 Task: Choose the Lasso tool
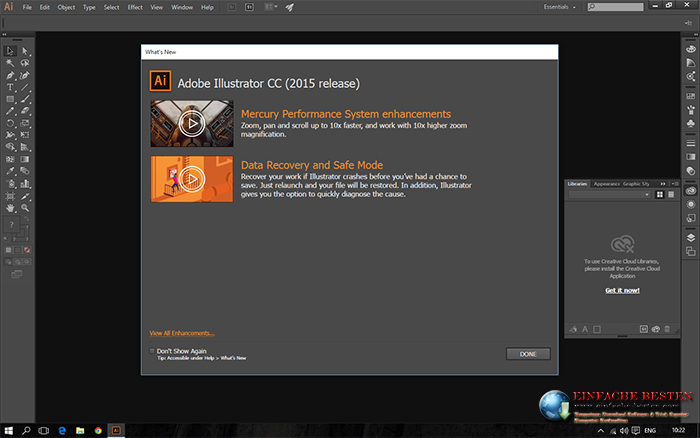coord(25,63)
